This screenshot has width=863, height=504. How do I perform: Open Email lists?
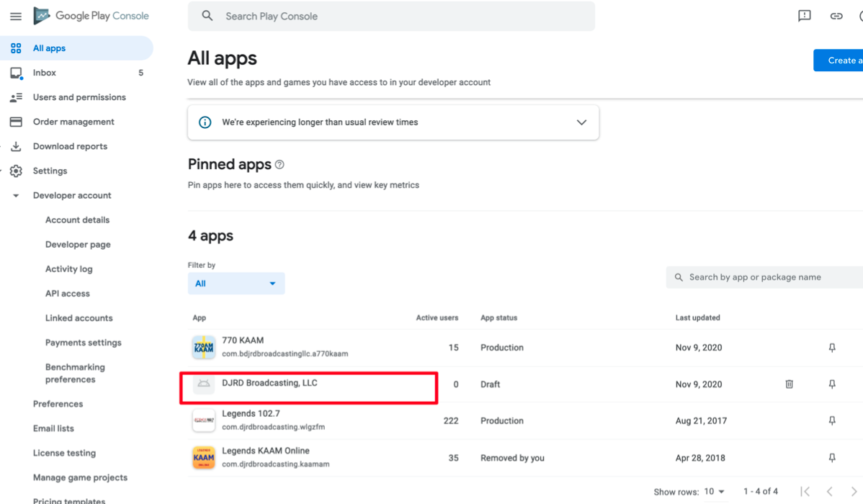pos(53,428)
